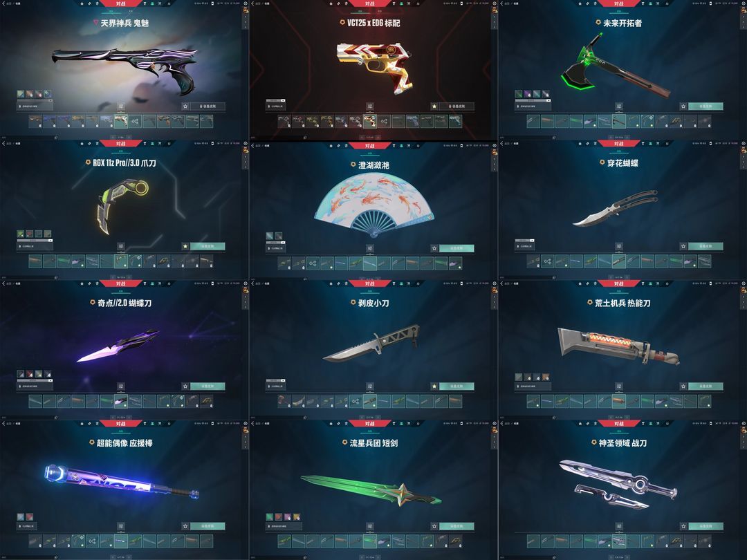
Task: Unfavorite the VCT25 x EDG 标配 star
Action: click(x=434, y=106)
